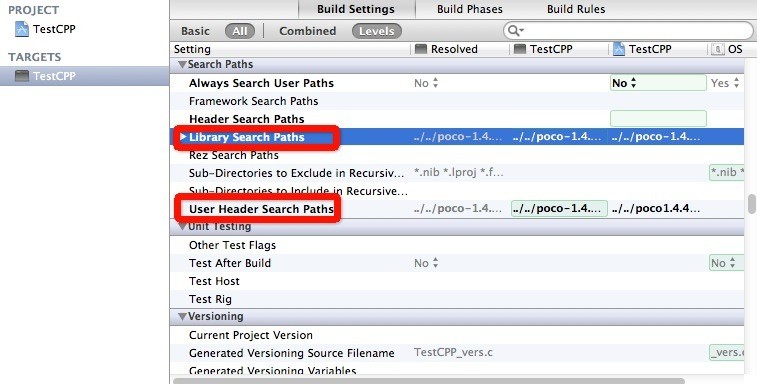Click the TestCPP project column blueprint icon
757x384 pixels.
tap(619, 49)
